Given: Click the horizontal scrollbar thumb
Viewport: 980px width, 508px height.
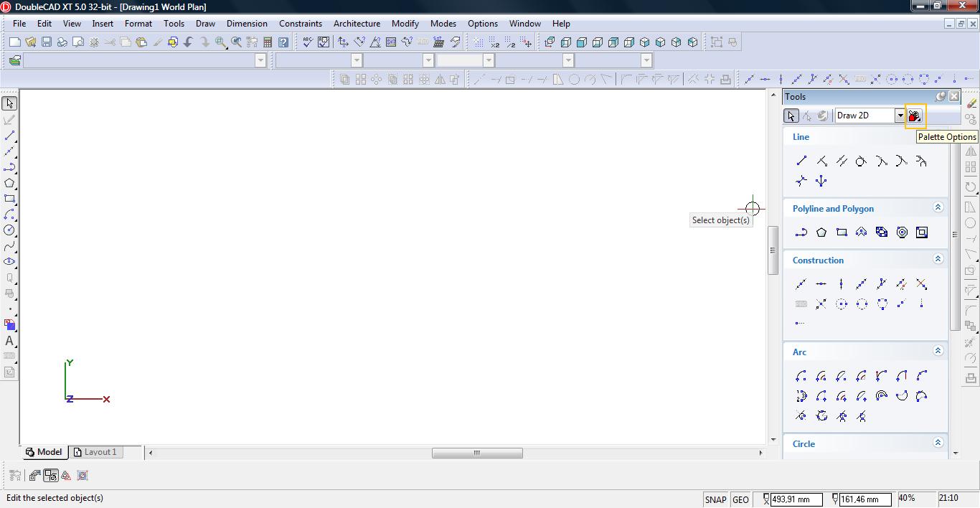Looking at the screenshot, I should [x=477, y=453].
